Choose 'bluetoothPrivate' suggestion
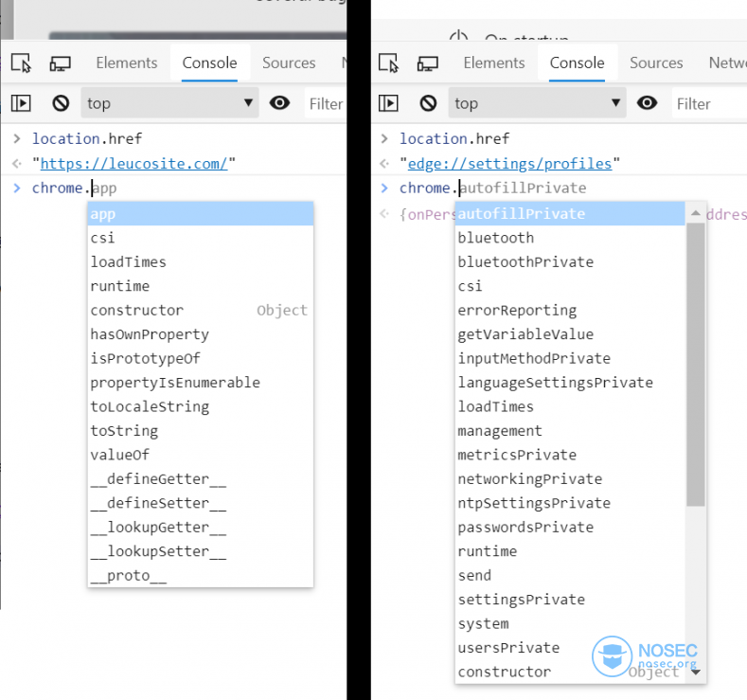 pyautogui.click(x=570, y=261)
